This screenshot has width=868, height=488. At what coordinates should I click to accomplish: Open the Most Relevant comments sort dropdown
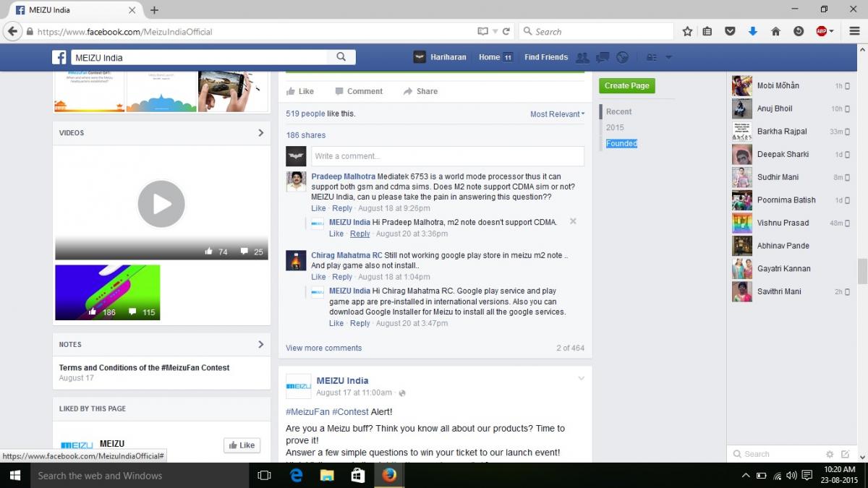point(557,114)
